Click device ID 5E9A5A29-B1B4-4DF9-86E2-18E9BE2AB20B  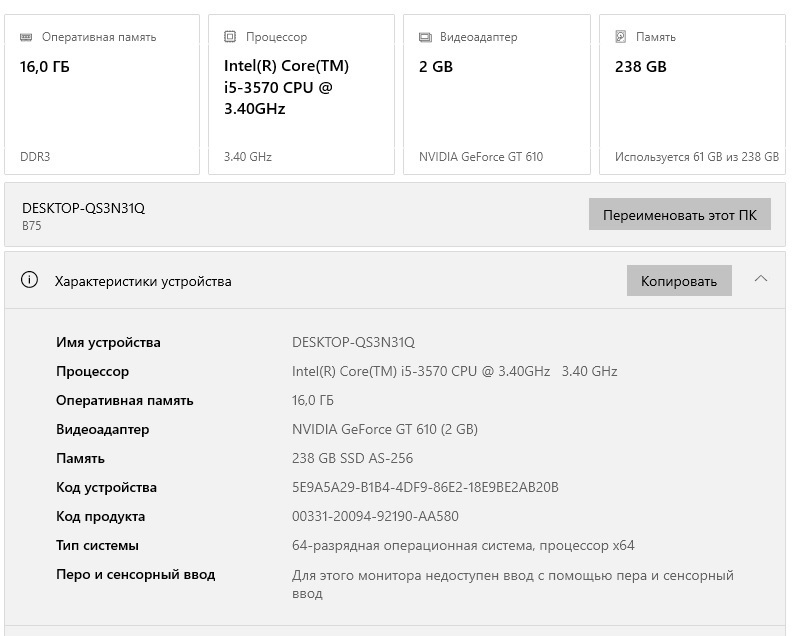click(x=425, y=487)
